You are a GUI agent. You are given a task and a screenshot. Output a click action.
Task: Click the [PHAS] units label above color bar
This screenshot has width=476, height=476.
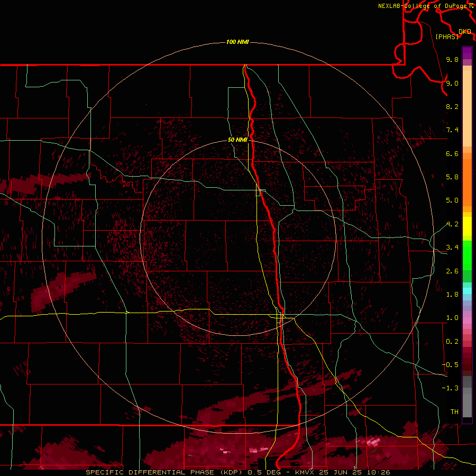[x=447, y=36]
